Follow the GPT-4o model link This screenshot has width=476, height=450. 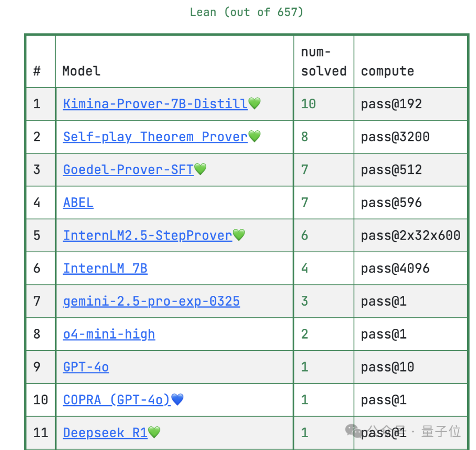(x=86, y=367)
